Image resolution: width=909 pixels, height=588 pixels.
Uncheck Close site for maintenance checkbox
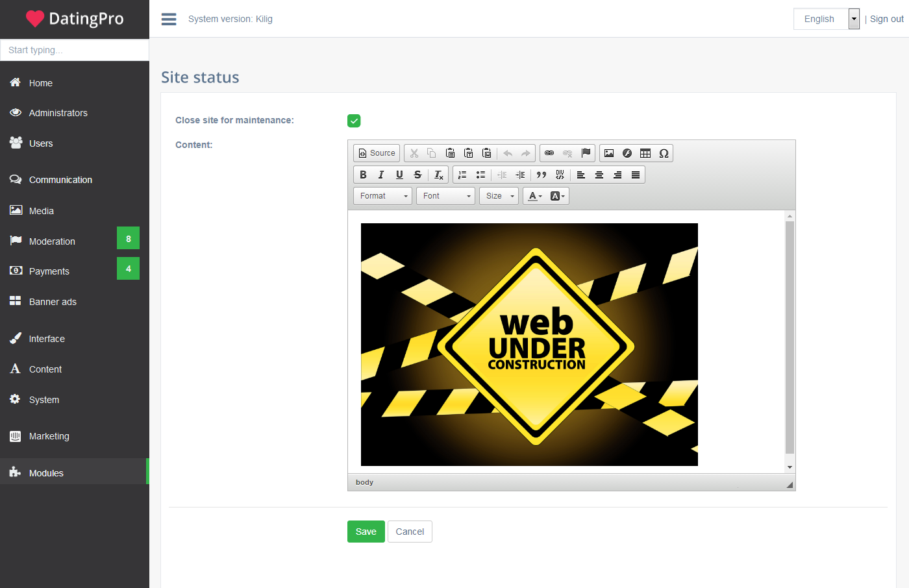point(354,121)
